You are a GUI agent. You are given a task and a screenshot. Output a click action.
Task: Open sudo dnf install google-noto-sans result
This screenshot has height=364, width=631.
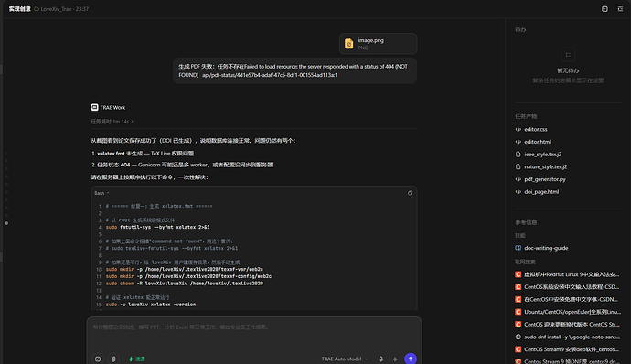pos(572,337)
